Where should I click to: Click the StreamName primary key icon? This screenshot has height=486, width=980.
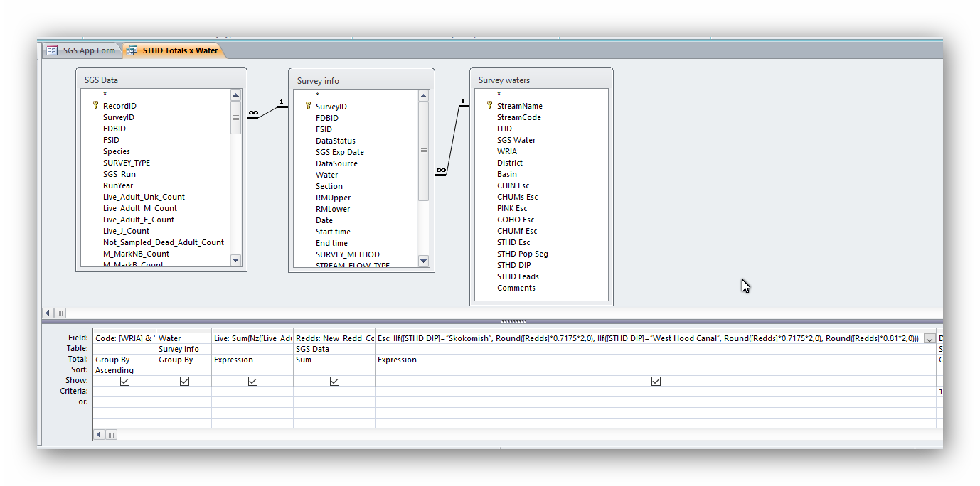(489, 105)
